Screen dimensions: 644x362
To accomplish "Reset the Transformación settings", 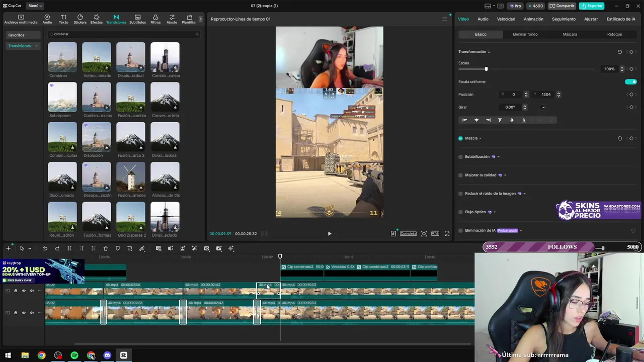I will click(x=619, y=52).
